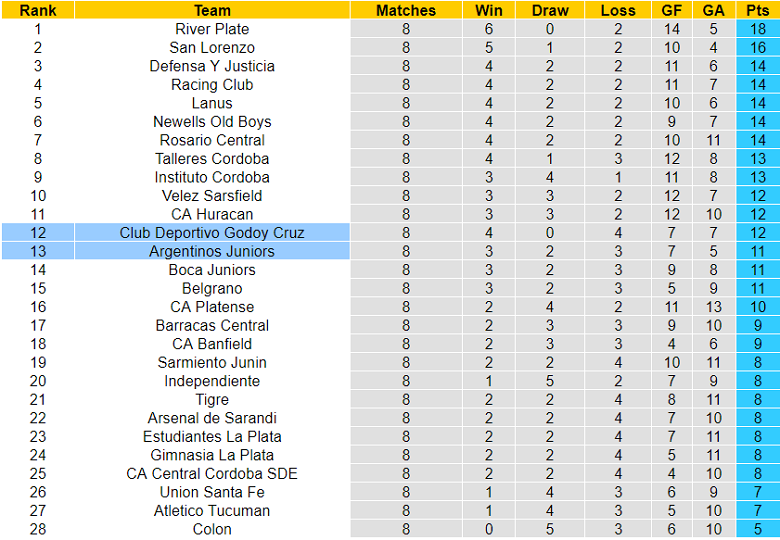Select Newells Old Boys in the table
This screenshot has height=540, width=780.
[x=212, y=122]
